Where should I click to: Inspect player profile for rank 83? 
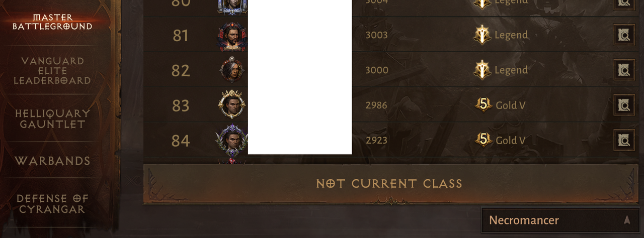(624, 105)
